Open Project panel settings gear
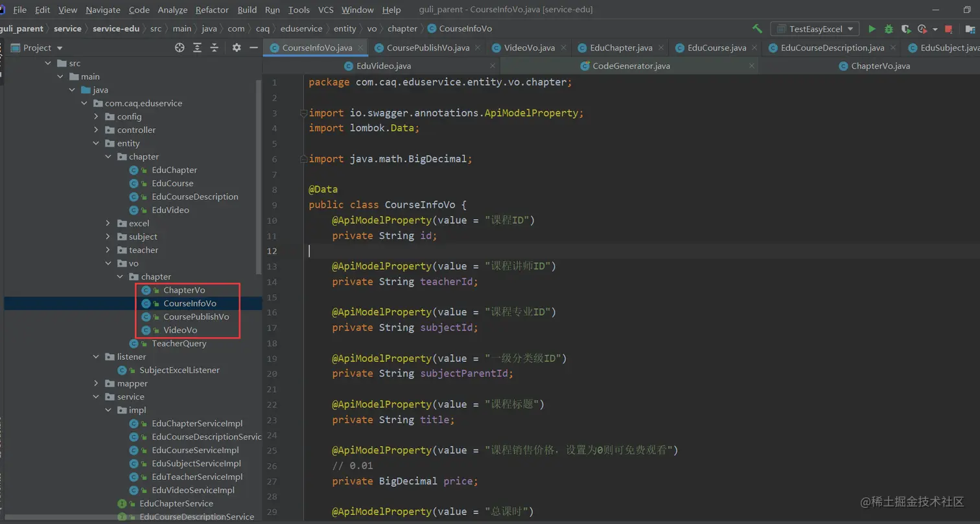 tap(237, 47)
